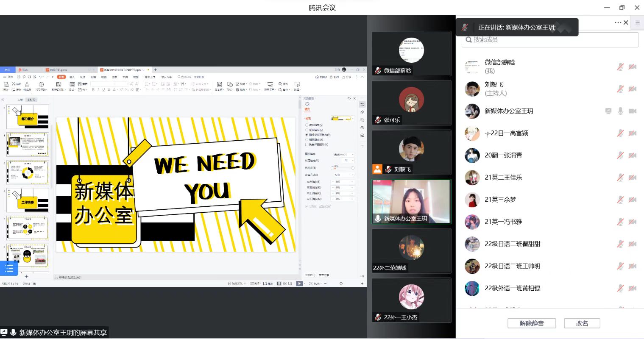Click the slideshow play icon in WPS status bar
This screenshot has height=339, width=644.
click(299, 283)
